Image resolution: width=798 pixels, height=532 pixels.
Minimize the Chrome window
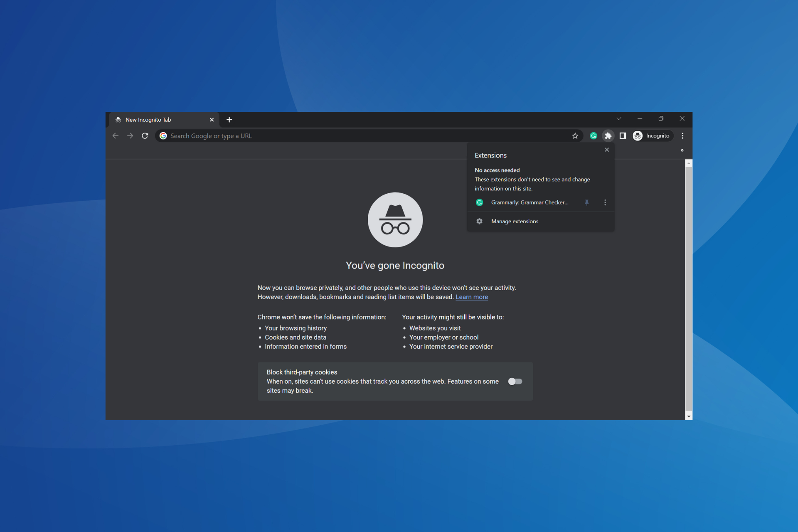(x=640, y=119)
